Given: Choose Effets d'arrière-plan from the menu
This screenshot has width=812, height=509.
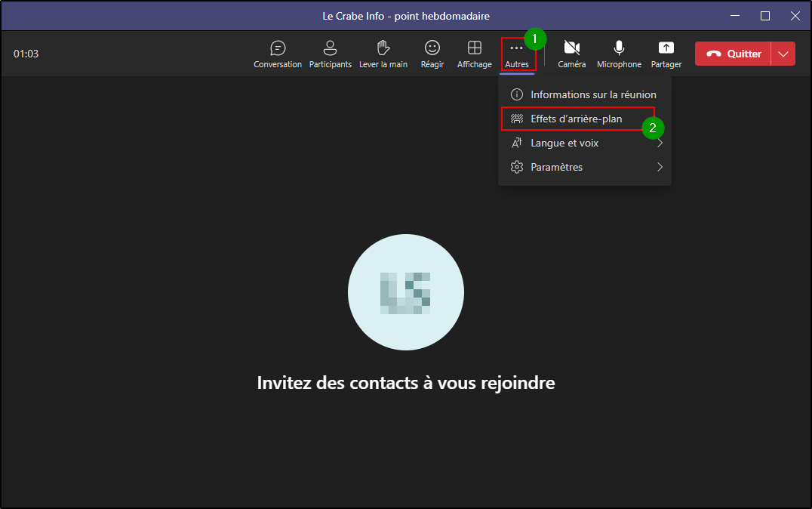Looking at the screenshot, I should click(x=576, y=119).
